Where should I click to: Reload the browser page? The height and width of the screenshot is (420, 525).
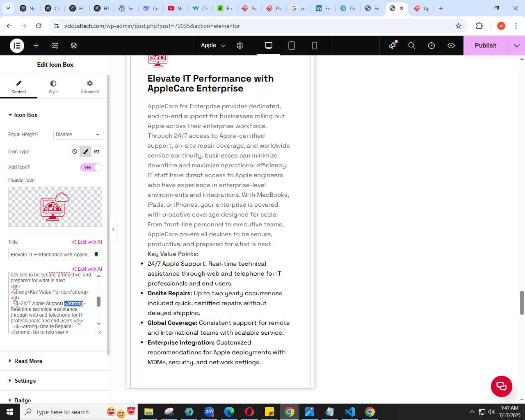point(39,26)
